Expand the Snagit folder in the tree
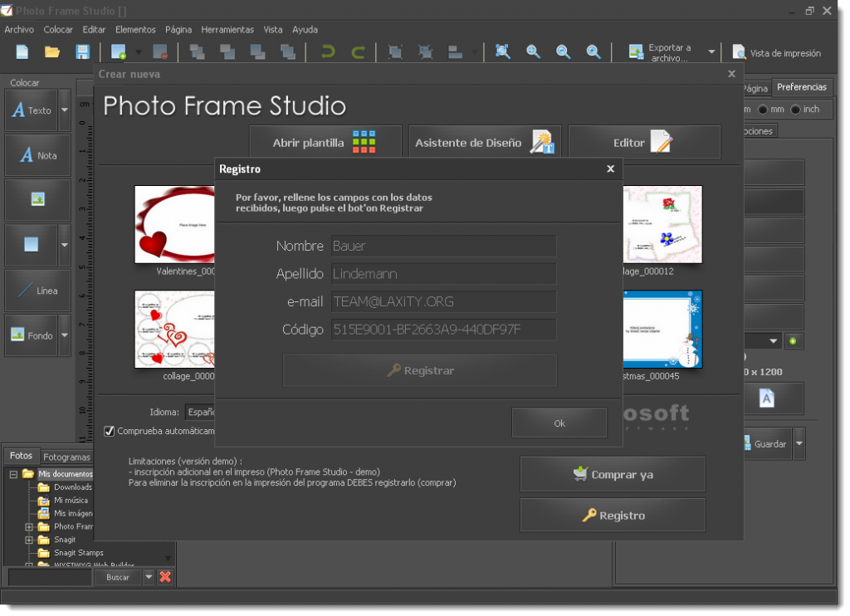This screenshot has height=616, width=850. (29, 540)
